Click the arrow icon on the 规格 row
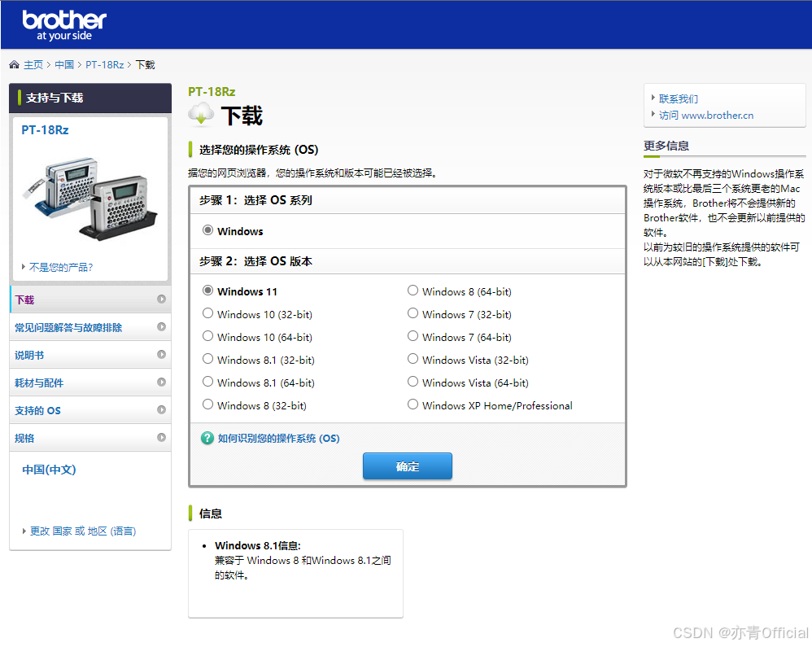 [x=162, y=438]
